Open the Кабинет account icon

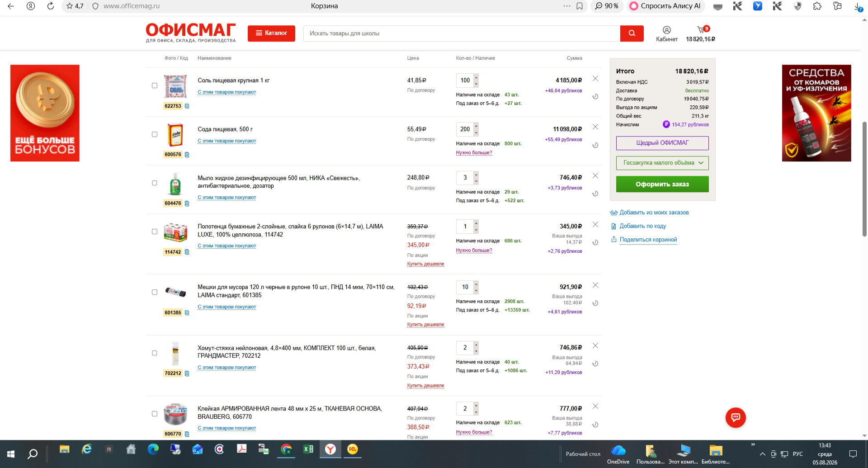pyautogui.click(x=667, y=30)
